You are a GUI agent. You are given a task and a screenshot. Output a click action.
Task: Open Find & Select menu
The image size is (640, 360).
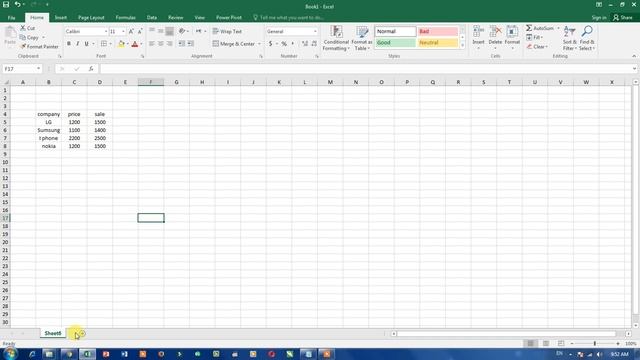coord(587,38)
